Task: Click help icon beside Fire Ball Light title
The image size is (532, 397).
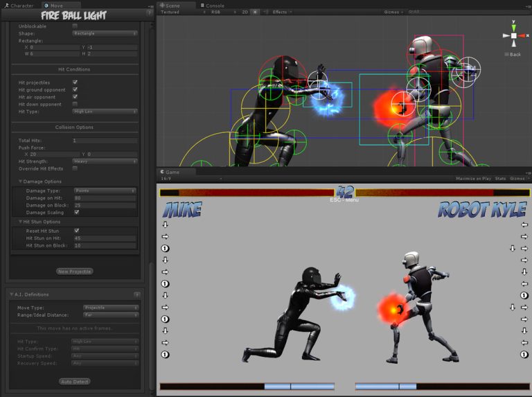Action: [149, 12]
